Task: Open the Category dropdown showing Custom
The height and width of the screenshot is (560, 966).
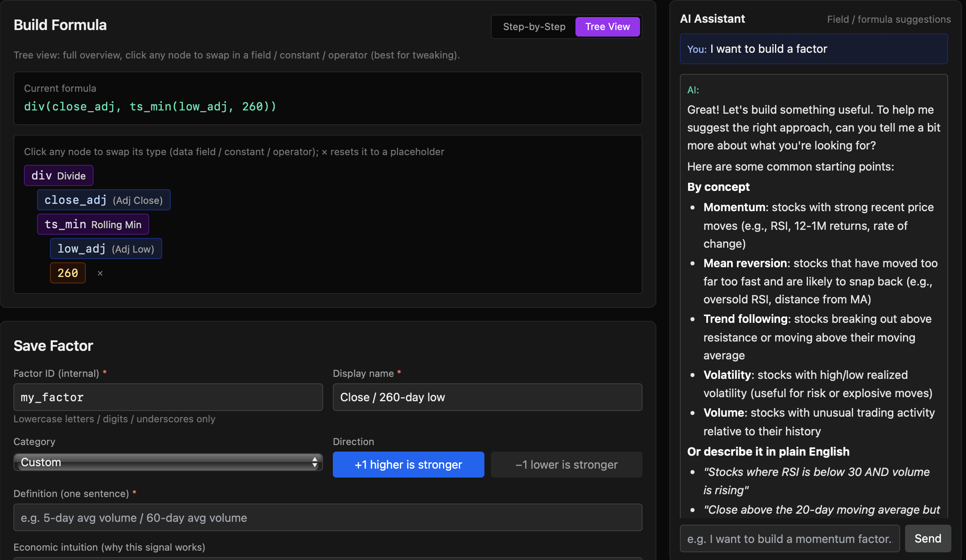Action: tap(168, 462)
